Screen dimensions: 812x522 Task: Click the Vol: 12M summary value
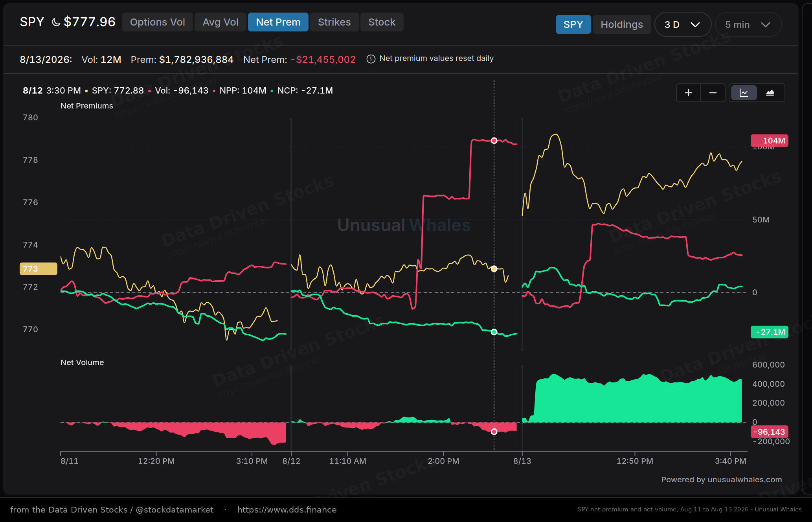tap(101, 59)
